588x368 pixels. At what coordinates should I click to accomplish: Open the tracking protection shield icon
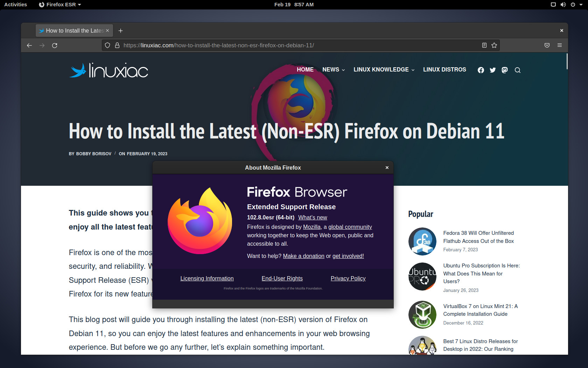(x=107, y=45)
